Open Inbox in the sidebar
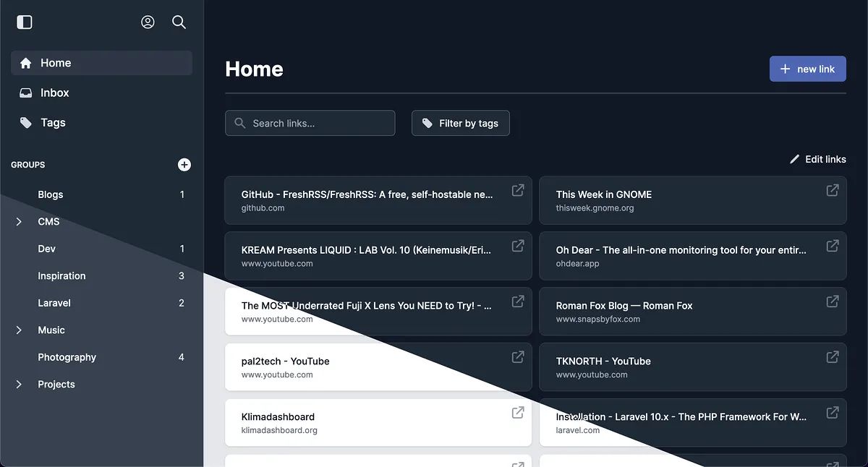The height and width of the screenshot is (467, 868). point(101,93)
